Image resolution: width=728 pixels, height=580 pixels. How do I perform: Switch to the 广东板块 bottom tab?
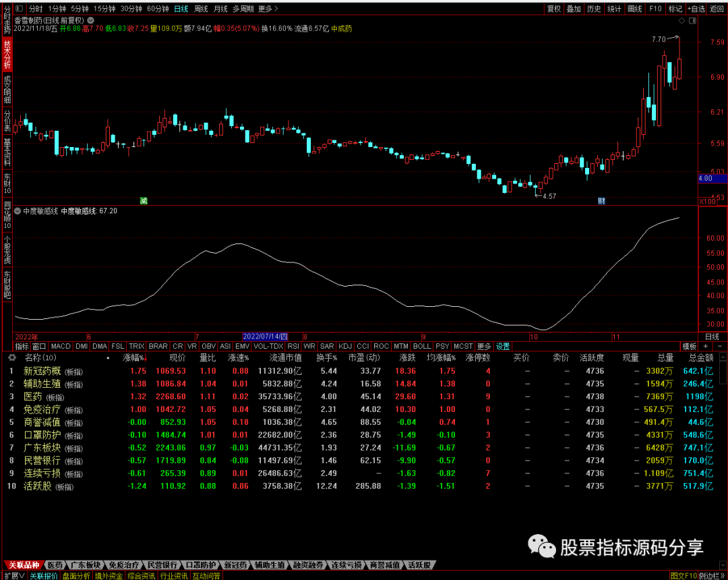click(86, 565)
